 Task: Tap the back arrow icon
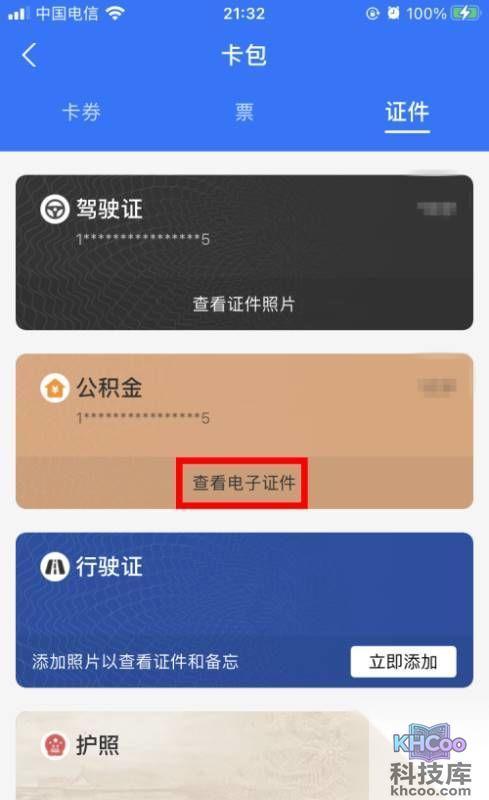(29, 55)
